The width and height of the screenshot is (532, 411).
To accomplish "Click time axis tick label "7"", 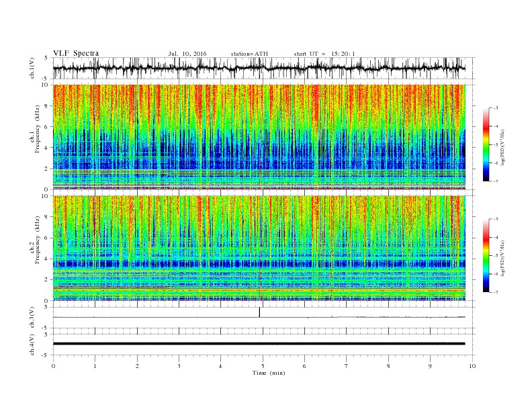I will 347,366.
